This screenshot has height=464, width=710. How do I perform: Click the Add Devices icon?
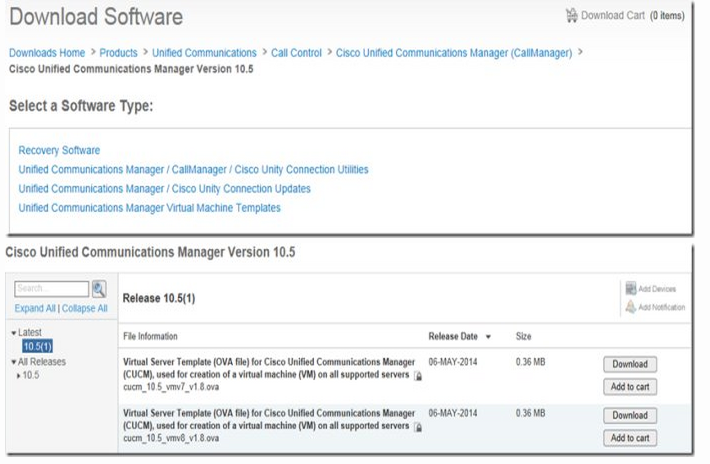click(x=631, y=288)
